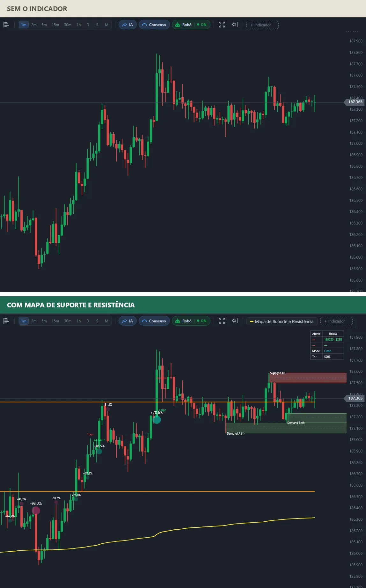366x588 pixels.
Task: Toggle Robô ON switch in no-indicator chart
Action: coord(202,25)
